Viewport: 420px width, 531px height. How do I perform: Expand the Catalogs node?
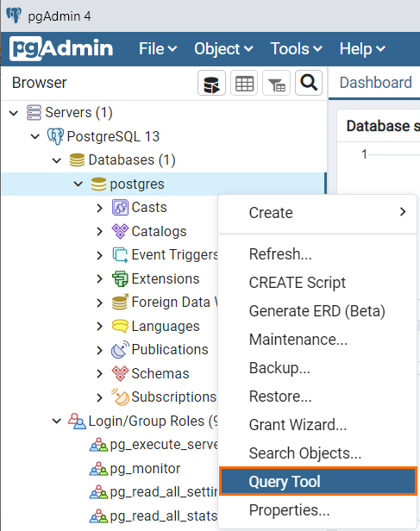[x=99, y=231]
